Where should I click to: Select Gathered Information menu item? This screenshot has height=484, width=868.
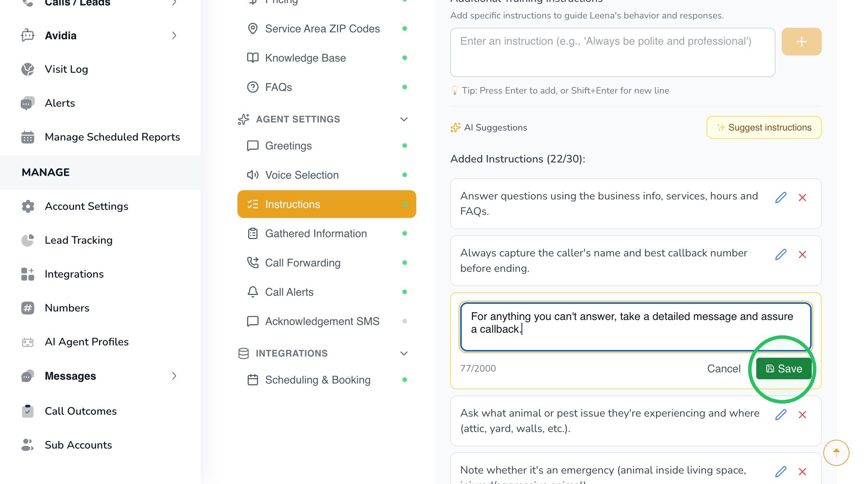click(x=326, y=233)
